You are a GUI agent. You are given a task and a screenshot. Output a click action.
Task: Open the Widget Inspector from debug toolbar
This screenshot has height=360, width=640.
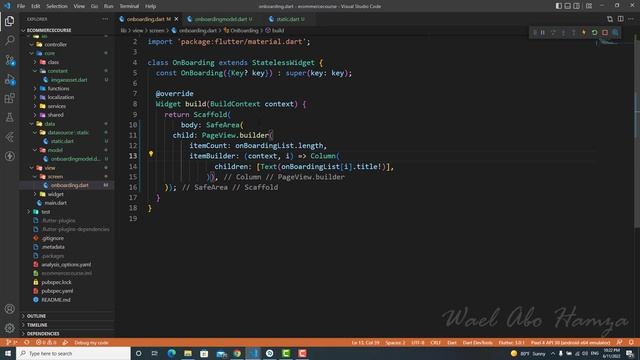click(616, 33)
